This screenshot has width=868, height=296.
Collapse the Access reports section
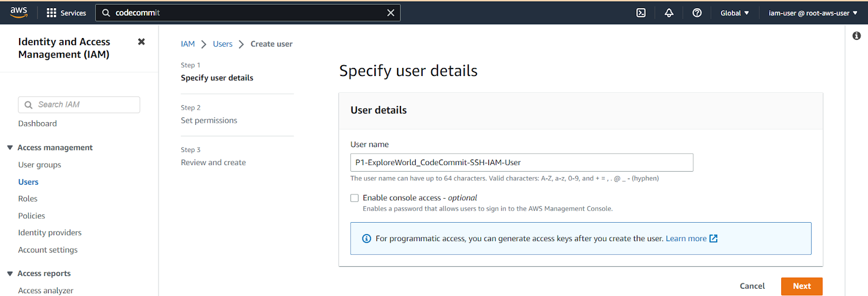[10, 274]
